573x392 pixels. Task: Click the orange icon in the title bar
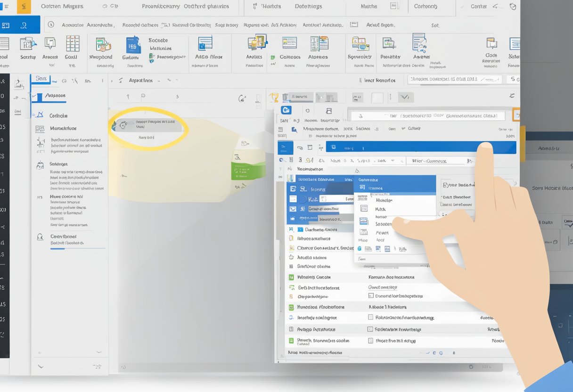(x=24, y=7)
